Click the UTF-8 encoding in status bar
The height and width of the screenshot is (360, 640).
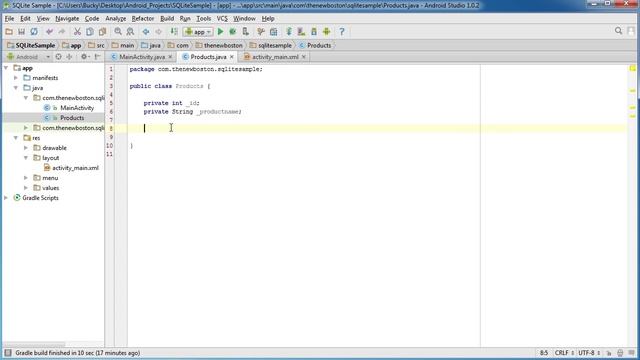pyautogui.click(x=589, y=353)
